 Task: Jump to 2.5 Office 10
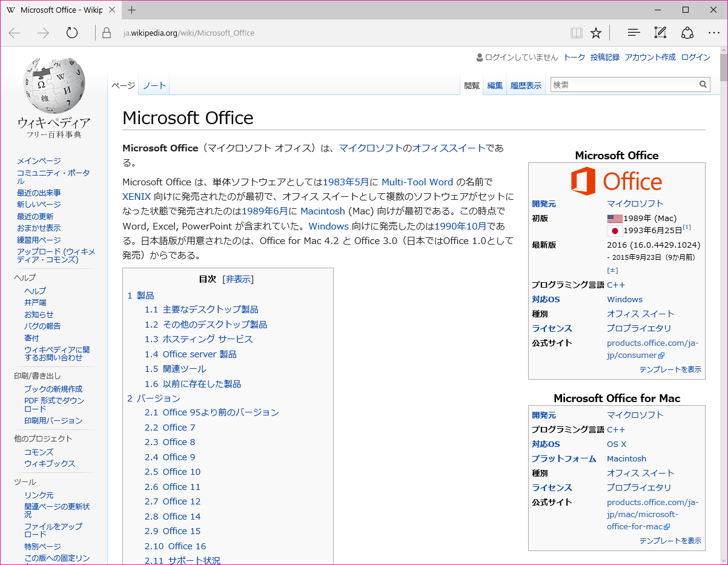tap(173, 472)
